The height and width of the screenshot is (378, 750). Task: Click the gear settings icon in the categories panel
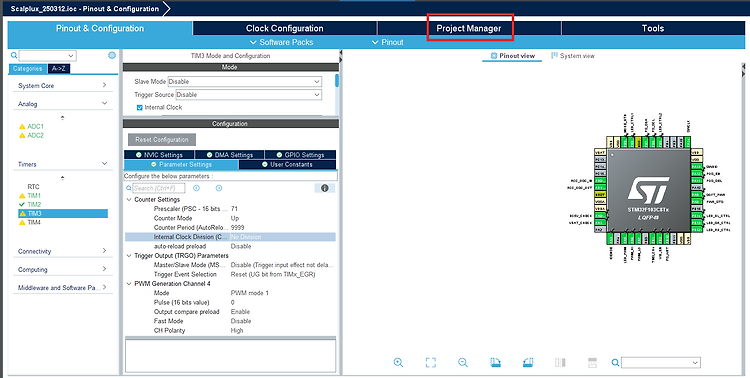click(x=112, y=56)
